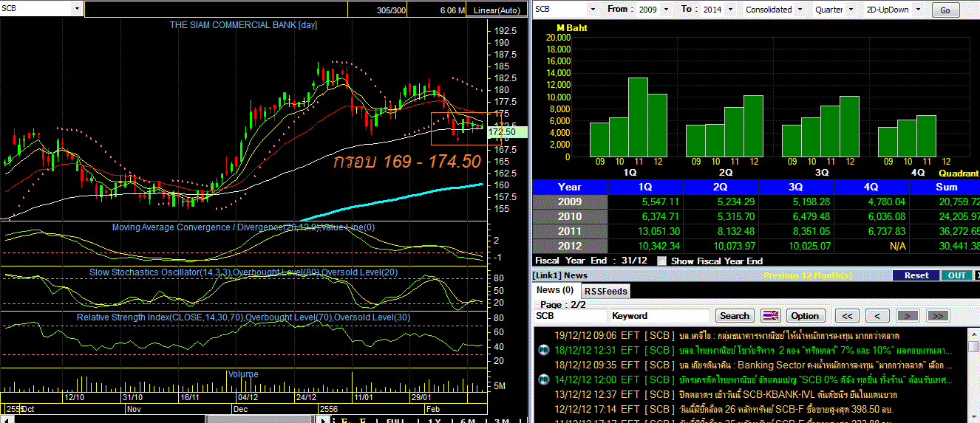Set chart range to 6M
Screen dimensions: 980x423
[x=468, y=419]
